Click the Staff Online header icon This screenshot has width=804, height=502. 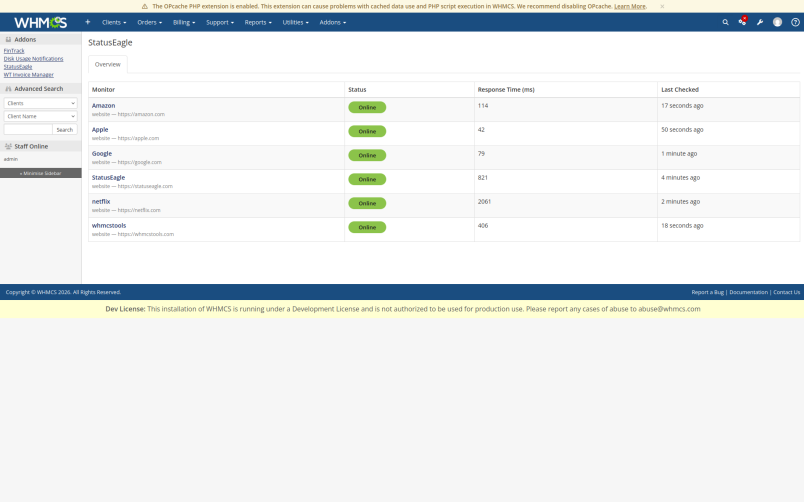point(8,146)
